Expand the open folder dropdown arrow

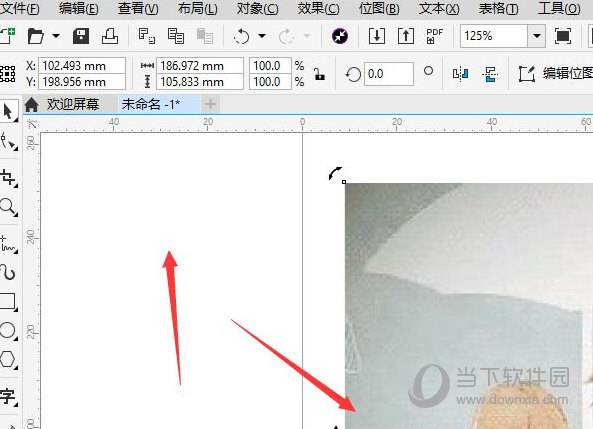pos(56,36)
